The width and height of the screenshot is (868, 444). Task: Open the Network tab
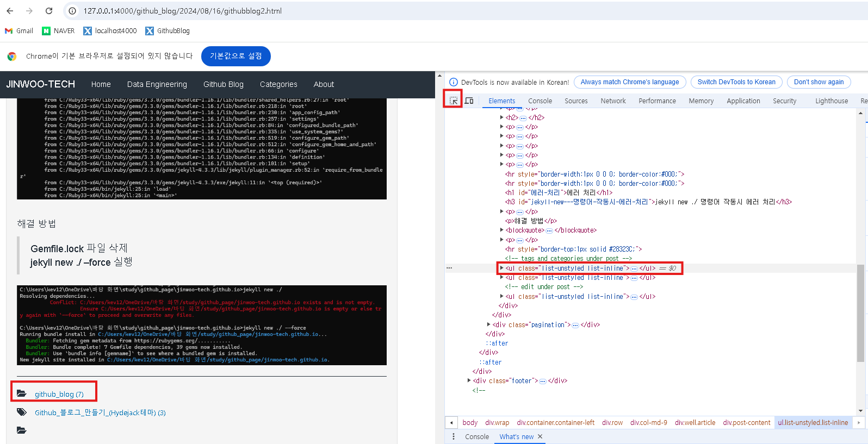(613, 101)
